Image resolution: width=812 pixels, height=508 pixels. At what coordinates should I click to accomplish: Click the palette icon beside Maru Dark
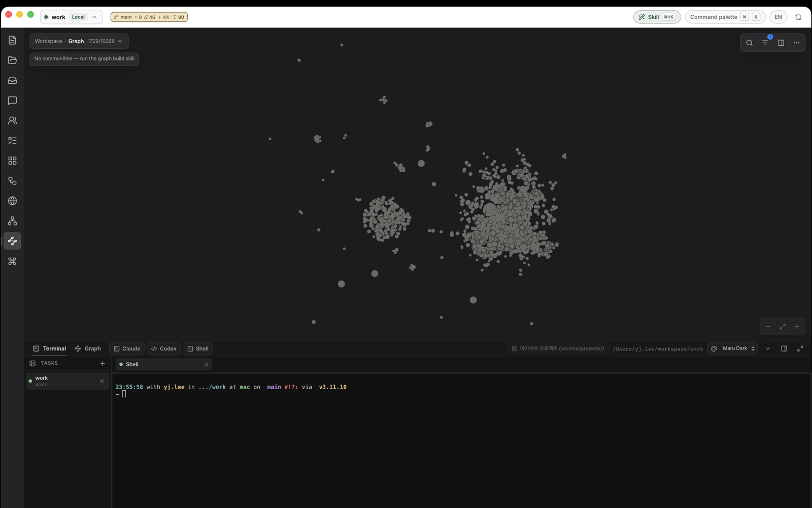click(x=714, y=348)
